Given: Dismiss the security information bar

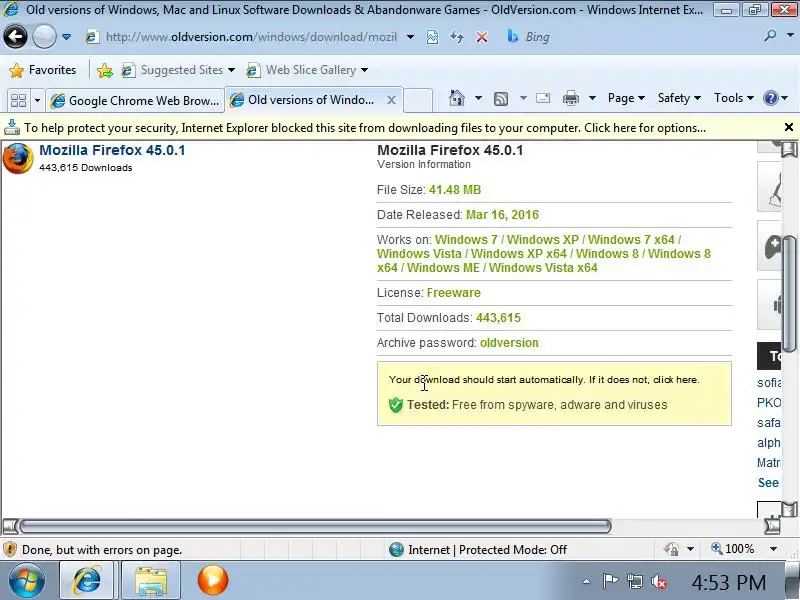Looking at the screenshot, I should click(x=788, y=128).
